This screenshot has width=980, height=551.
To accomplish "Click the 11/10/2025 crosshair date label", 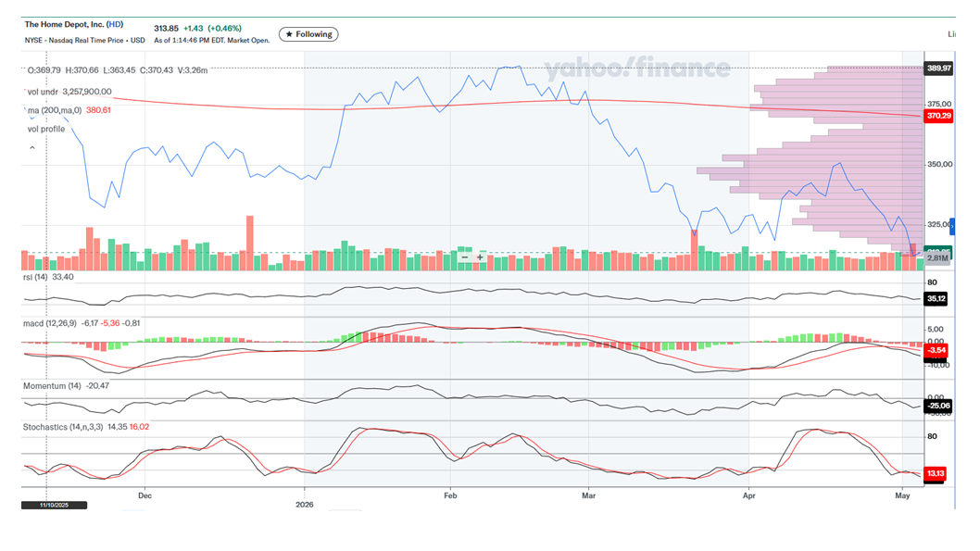I will pyautogui.click(x=54, y=505).
